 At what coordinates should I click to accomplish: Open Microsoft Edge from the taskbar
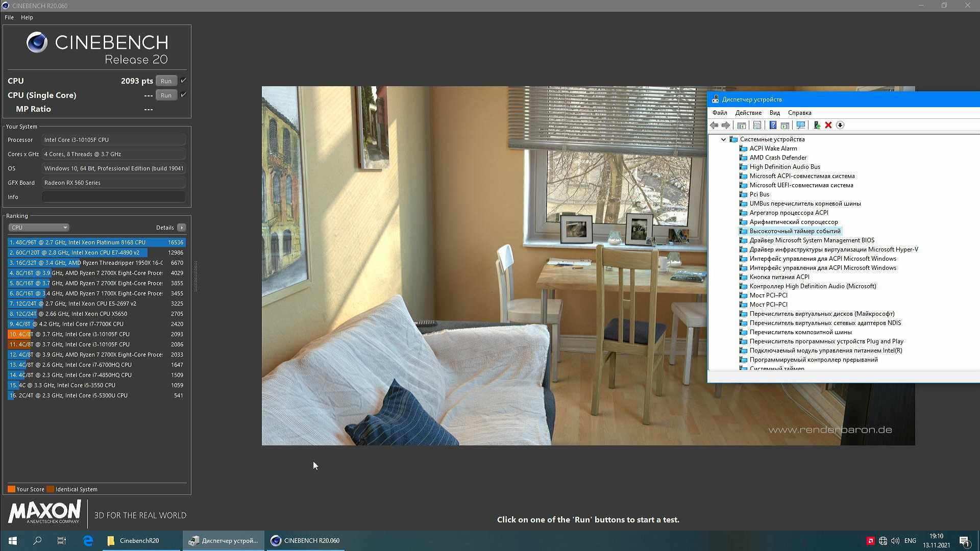(88, 541)
